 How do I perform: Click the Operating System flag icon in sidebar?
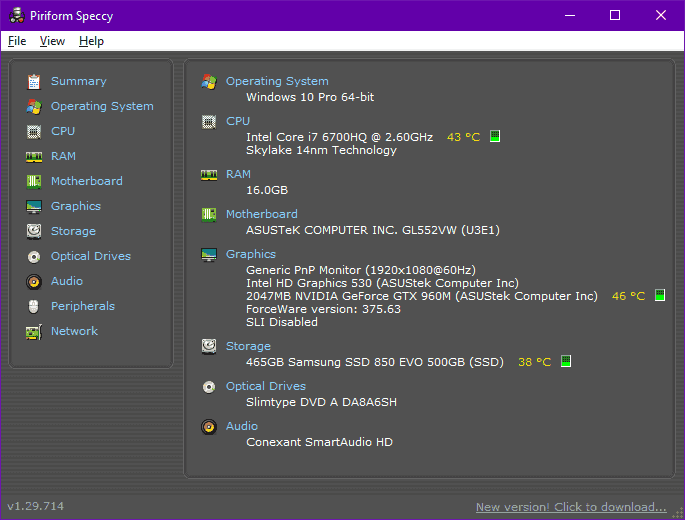[x=34, y=107]
